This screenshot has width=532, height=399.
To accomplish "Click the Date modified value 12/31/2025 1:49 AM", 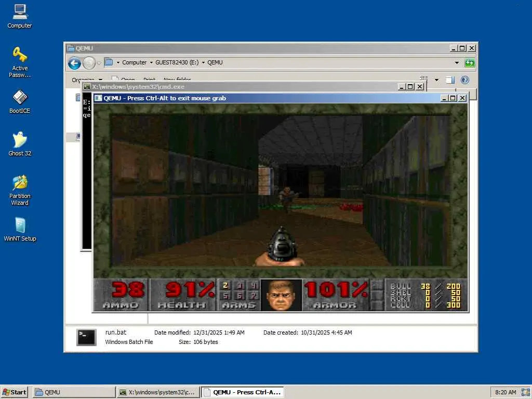I will tap(219, 332).
